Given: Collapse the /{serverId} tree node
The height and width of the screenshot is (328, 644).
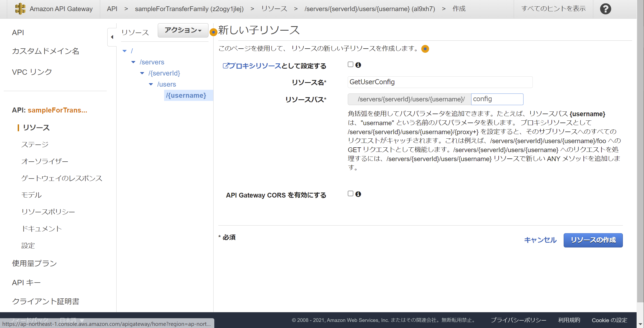Looking at the screenshot, I should pyautogui.click(x=142, y=73).
